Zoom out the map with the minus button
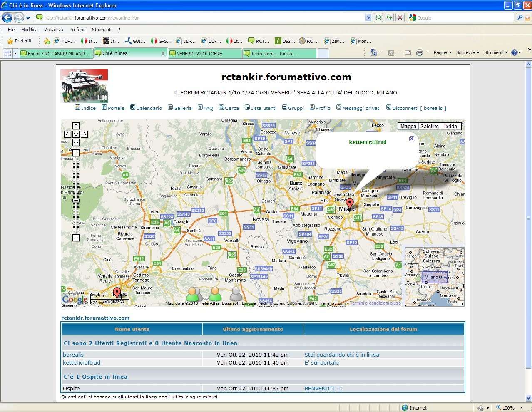 (x=76, y=238)
